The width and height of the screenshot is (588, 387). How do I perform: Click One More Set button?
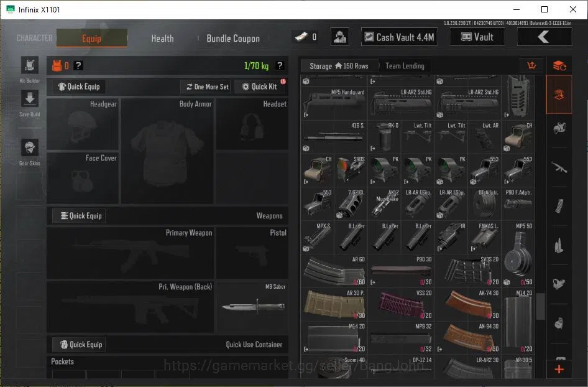tap(207, 86)
